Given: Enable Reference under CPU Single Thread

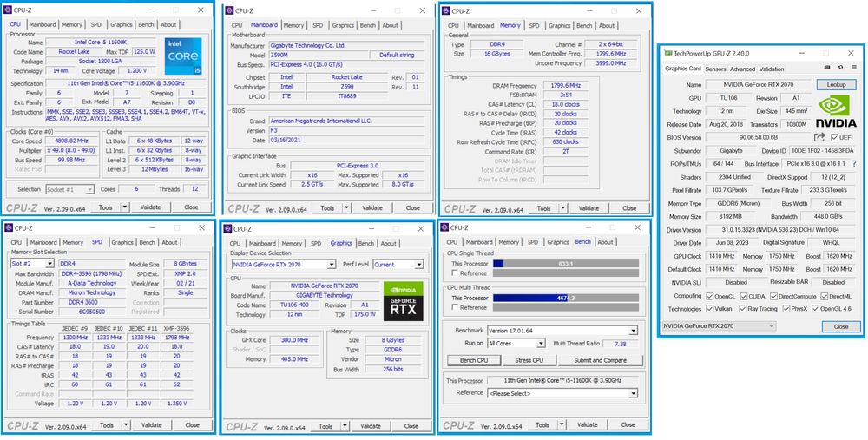Looking at the screenshot, I should click(455, 273).
